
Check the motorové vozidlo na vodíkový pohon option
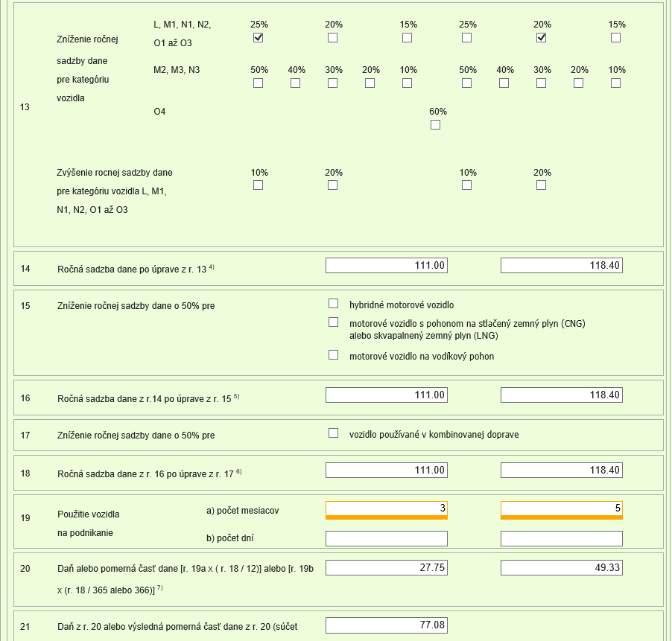pos(334,355)
